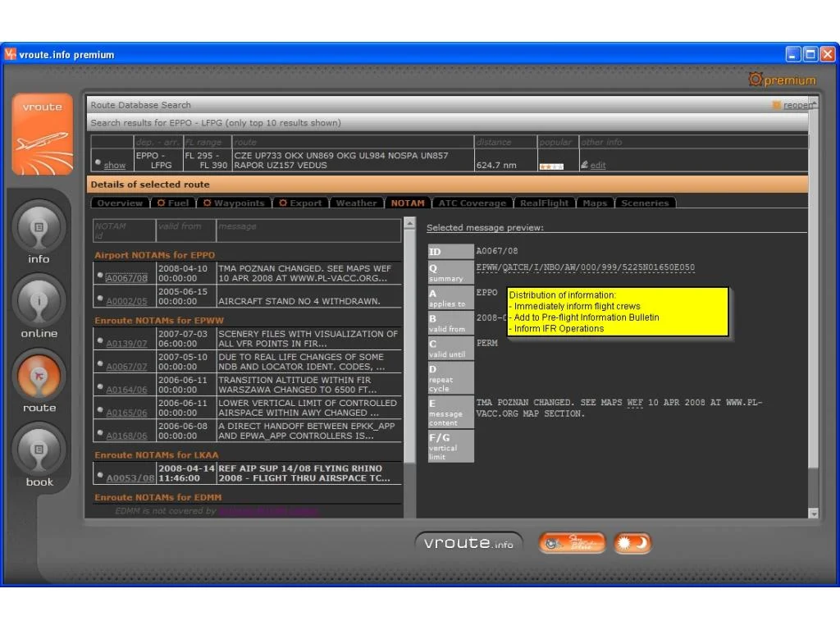
Task: Open NOTAM A0067/08 link
Action: (x=126, y=278)
